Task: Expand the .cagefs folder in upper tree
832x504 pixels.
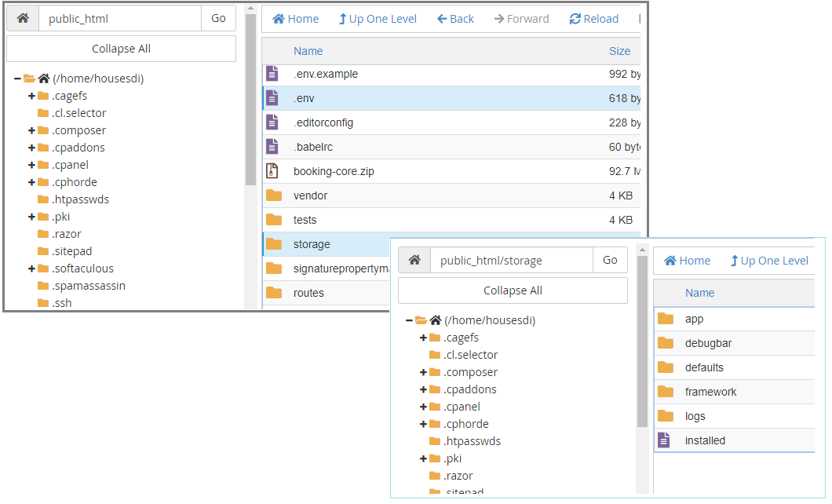Action: pos(31,96)
